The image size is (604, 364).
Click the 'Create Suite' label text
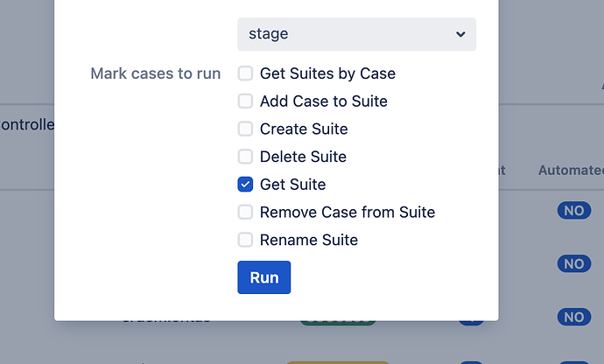tap(304, 129)
